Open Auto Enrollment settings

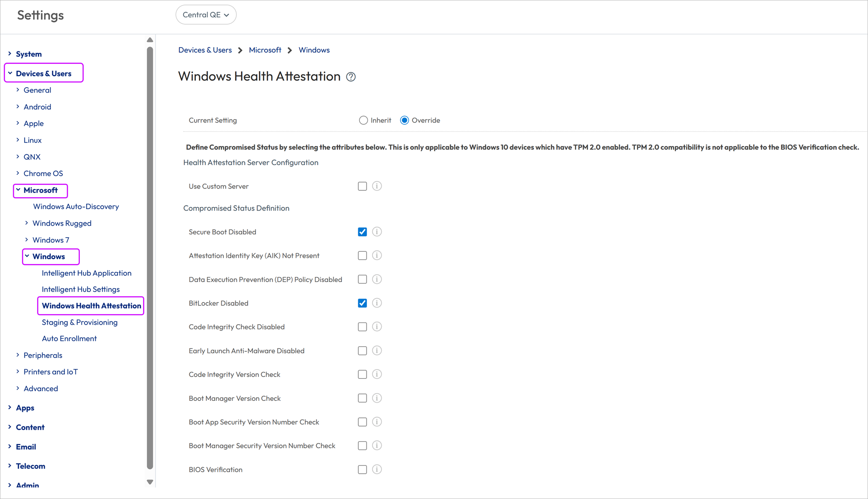[69, 338]
